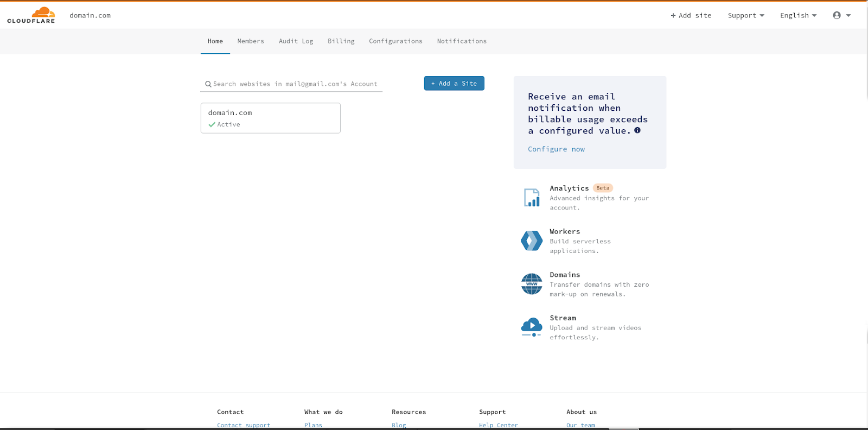Click the Configure now link
The image size is (868, 430).
[x=557, y=149]
